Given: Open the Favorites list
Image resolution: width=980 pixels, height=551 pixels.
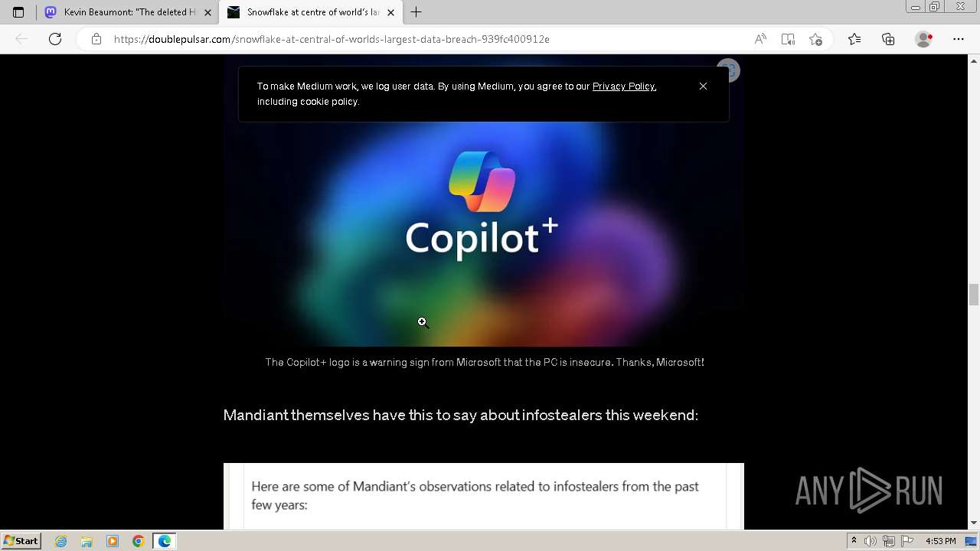Looking at the screenshot, I should [x=854, y=39].
